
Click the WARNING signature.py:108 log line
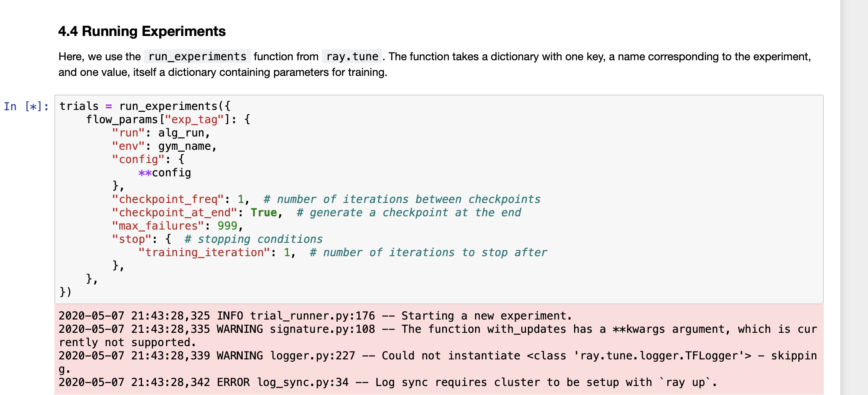(438, 336)
